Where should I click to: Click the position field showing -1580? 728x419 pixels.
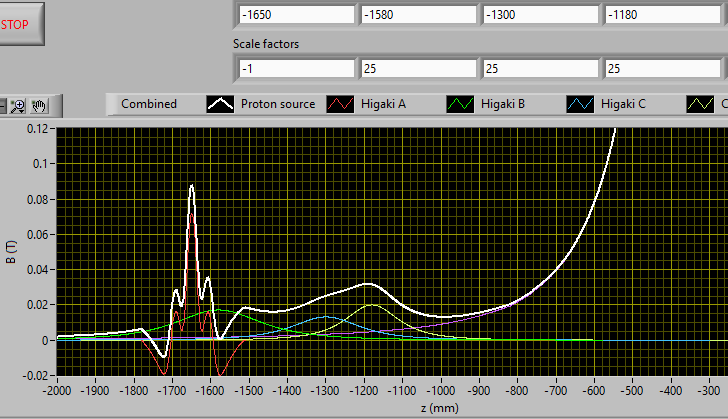pyautogui.click(x=417, y=15)
